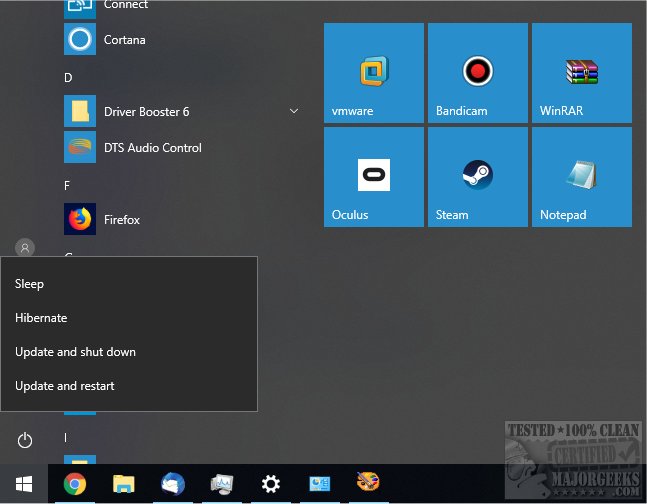Click the Cortana text label
The image size is (647, 504).
[x=125, y=40]
